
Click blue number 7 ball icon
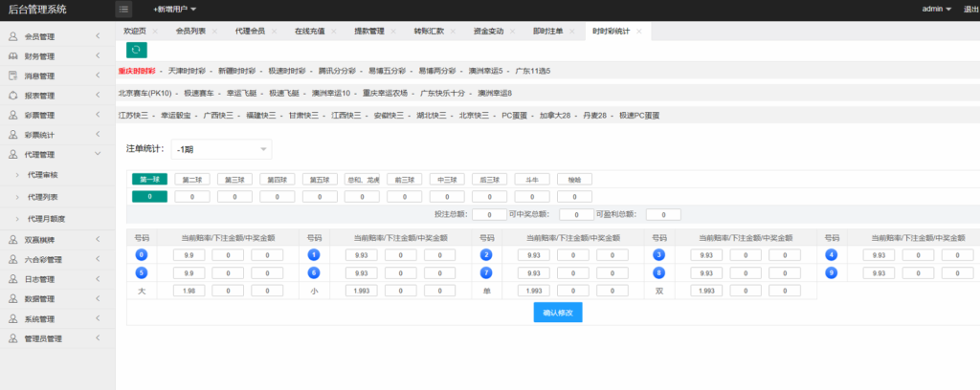pos(487,272)
